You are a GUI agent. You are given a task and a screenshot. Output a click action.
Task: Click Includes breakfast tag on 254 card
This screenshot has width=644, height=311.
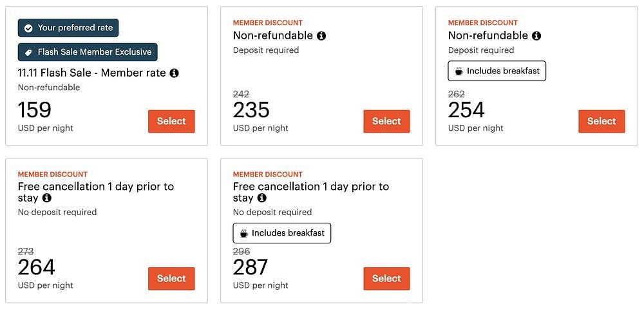[x=497, y=71]
